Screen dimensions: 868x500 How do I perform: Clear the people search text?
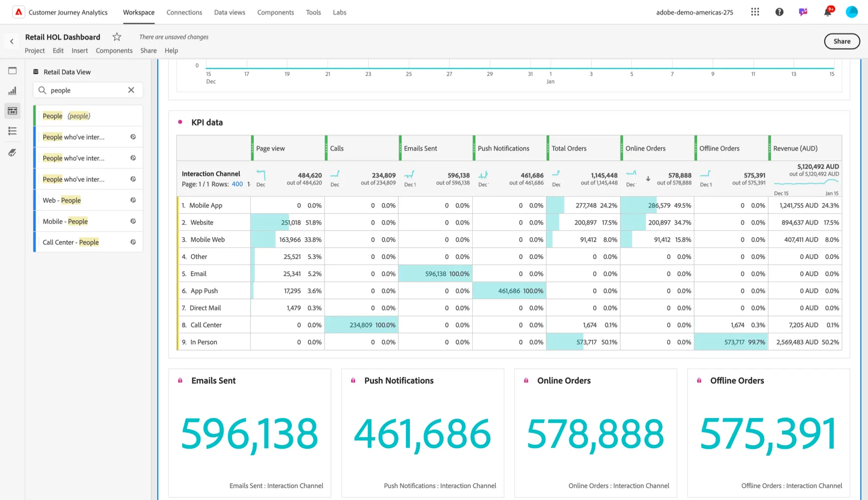(x=131, y=90)
